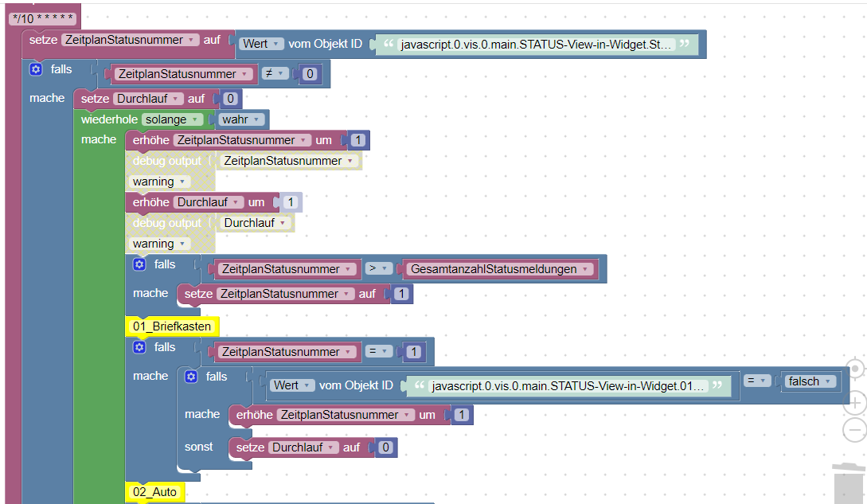Viewport: 867px width, 504px height.
Task: Open variable dropdown in 'falls ZeitplanStatusnummer ≠'
Action: [183, 73]
